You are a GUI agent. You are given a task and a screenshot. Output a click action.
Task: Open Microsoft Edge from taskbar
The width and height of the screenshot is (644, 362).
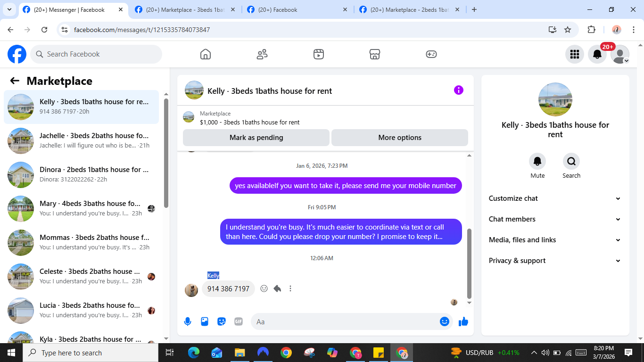[193, 353]
